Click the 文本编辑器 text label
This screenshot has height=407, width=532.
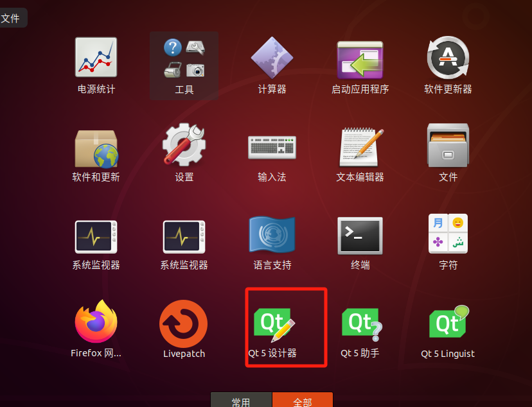pos(360,177)
